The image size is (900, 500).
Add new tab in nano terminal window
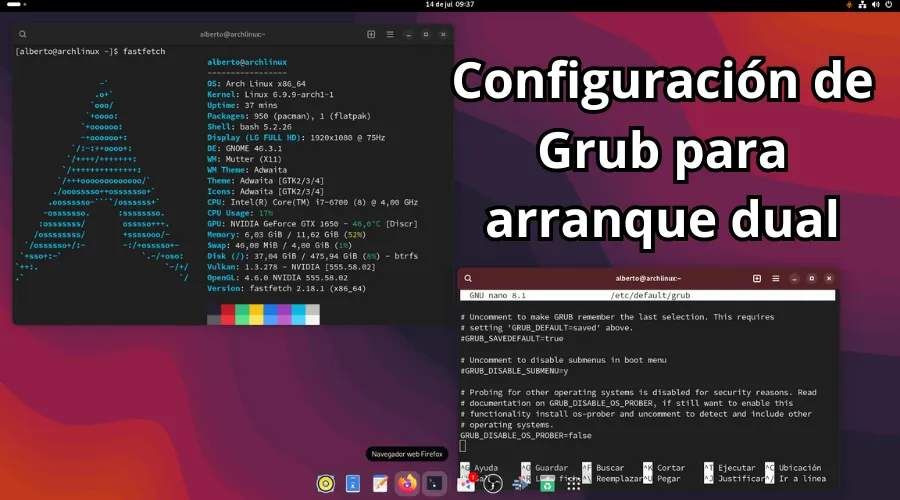[x=757, y=278]
